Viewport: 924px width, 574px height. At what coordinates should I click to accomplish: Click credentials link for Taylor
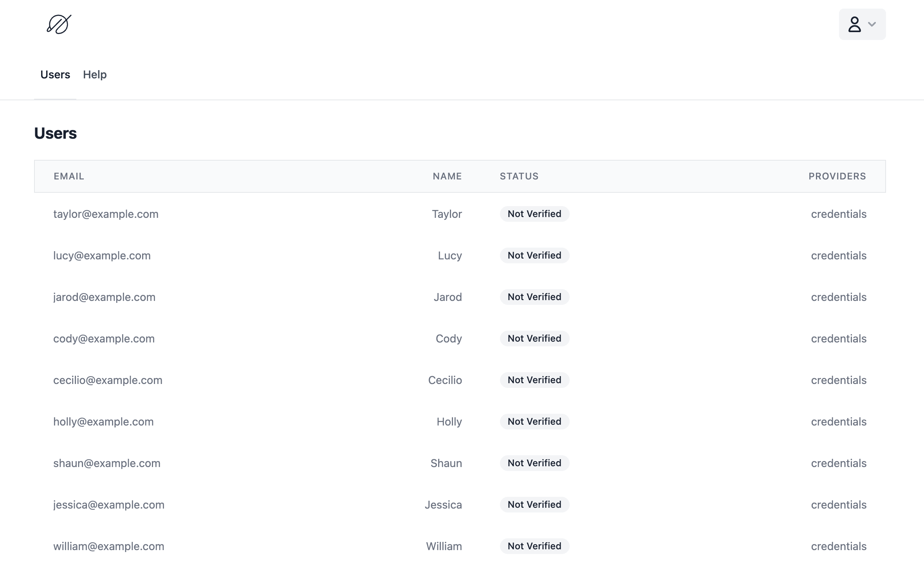coord(839,214)
